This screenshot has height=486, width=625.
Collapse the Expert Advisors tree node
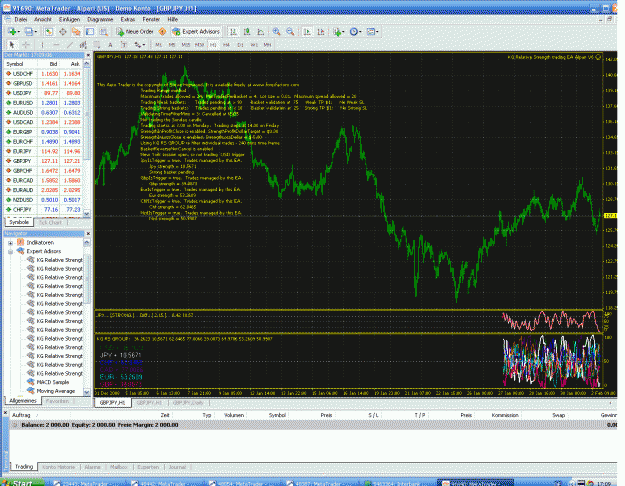[x=10, y=251]
